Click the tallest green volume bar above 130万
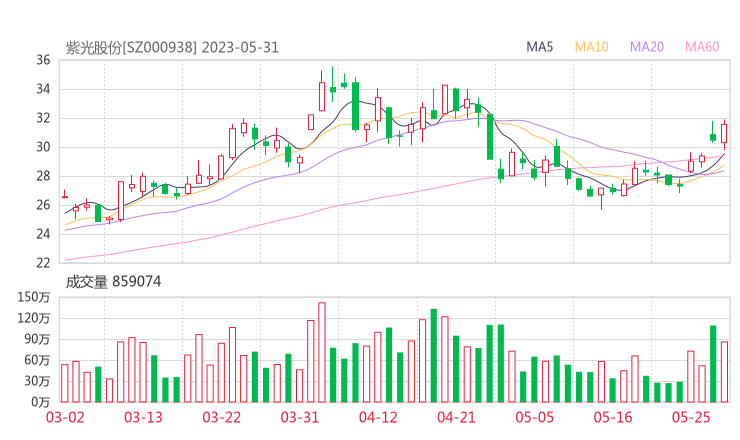This screenshot has width=740, height=440. [434, 355]
